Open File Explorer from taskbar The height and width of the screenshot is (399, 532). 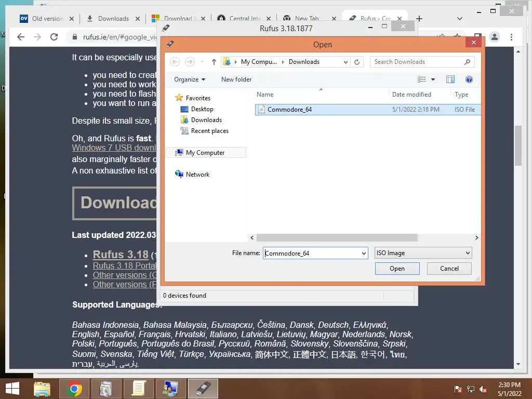pyautogui.click(x=42, y=389)
